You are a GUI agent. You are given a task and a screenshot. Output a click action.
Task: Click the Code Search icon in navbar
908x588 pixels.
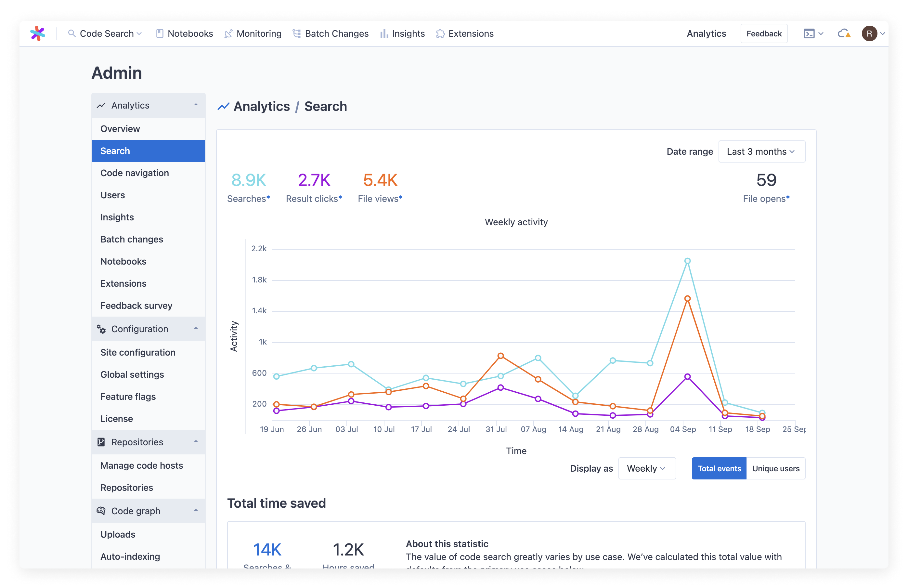71,33
